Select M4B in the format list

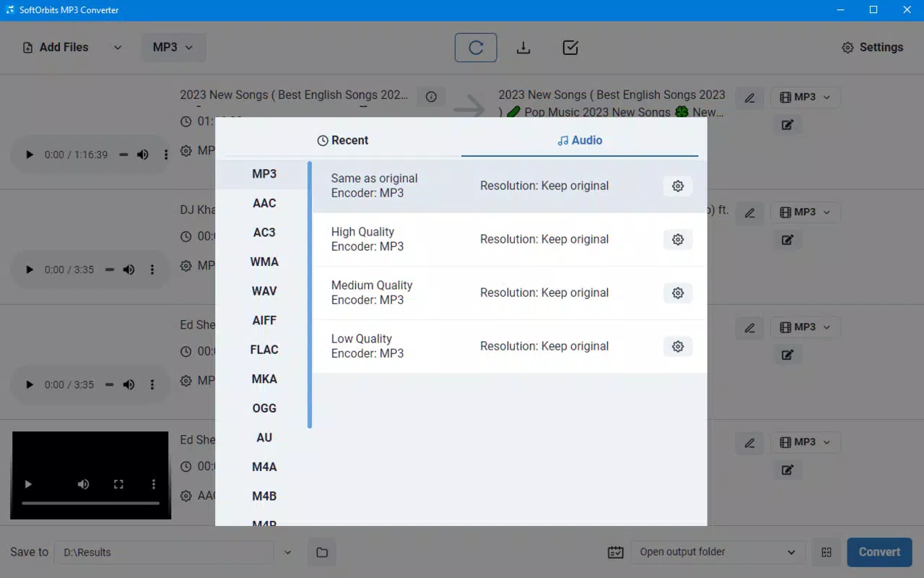[263, 496]
